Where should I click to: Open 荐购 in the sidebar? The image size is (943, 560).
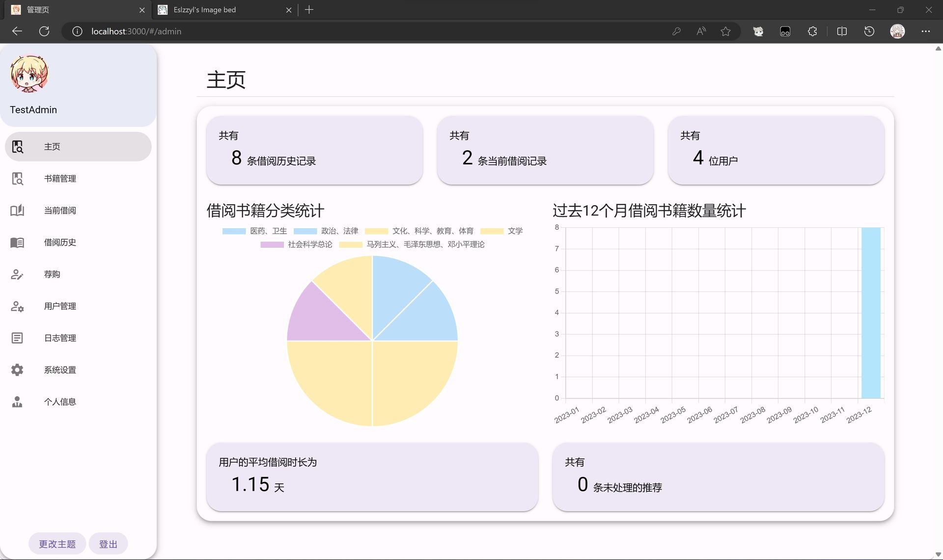tap(78, 274)
